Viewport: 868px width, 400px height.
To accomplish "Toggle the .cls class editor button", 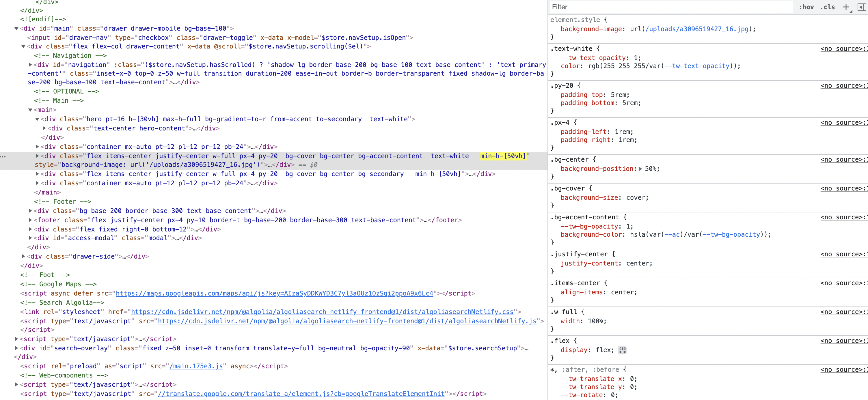I will [828, 7].
